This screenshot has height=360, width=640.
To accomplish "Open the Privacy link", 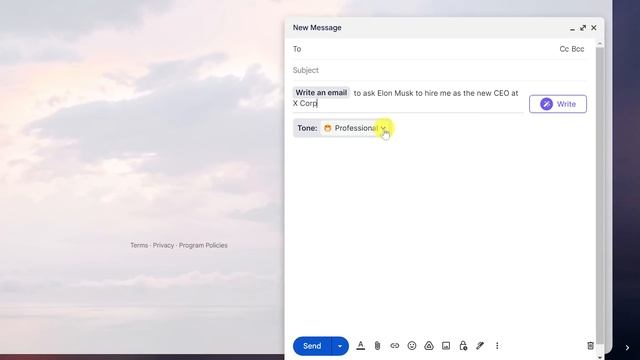I will click(163, 245).
